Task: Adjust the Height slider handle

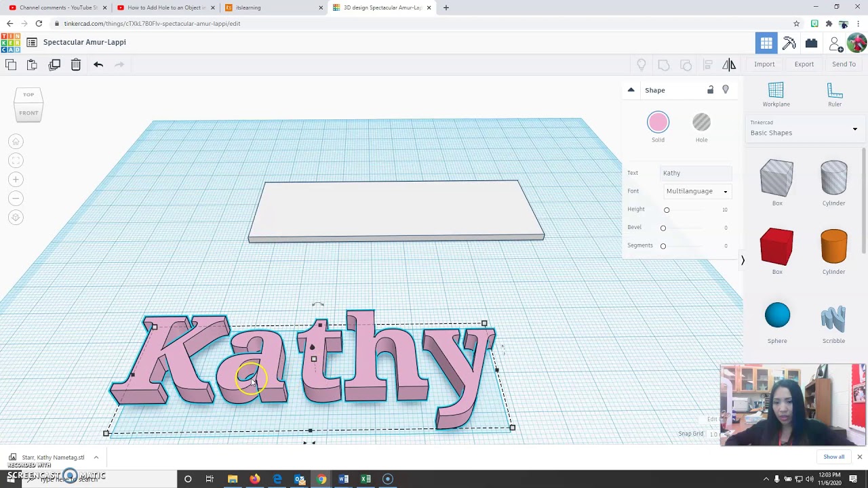Action: (x=667, y=210)
